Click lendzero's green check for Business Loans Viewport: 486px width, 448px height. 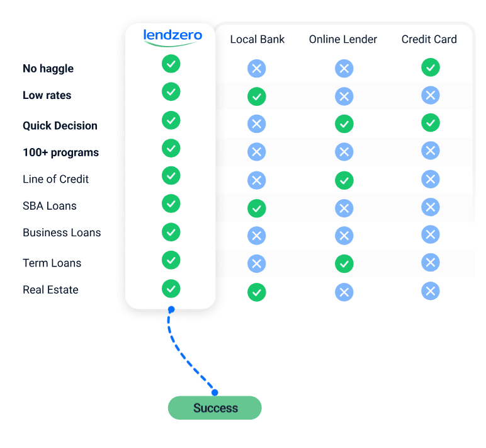171,232
